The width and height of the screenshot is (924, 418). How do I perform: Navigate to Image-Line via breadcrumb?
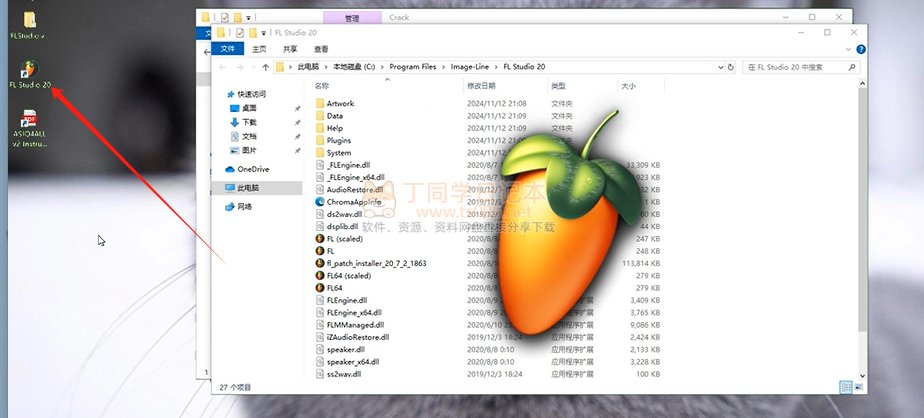click(x=470, y=67)
